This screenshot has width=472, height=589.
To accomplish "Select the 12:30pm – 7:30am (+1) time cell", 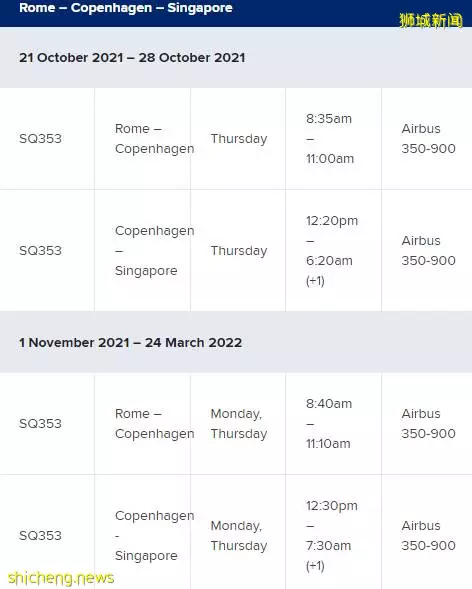I will 332,536.
